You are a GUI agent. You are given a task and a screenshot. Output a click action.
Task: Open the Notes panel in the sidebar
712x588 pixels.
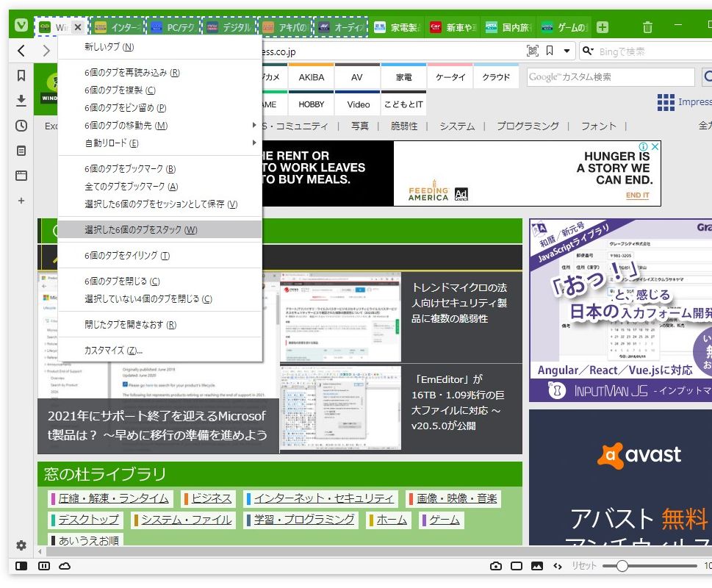pyautogui.click(x=21, y=151)
